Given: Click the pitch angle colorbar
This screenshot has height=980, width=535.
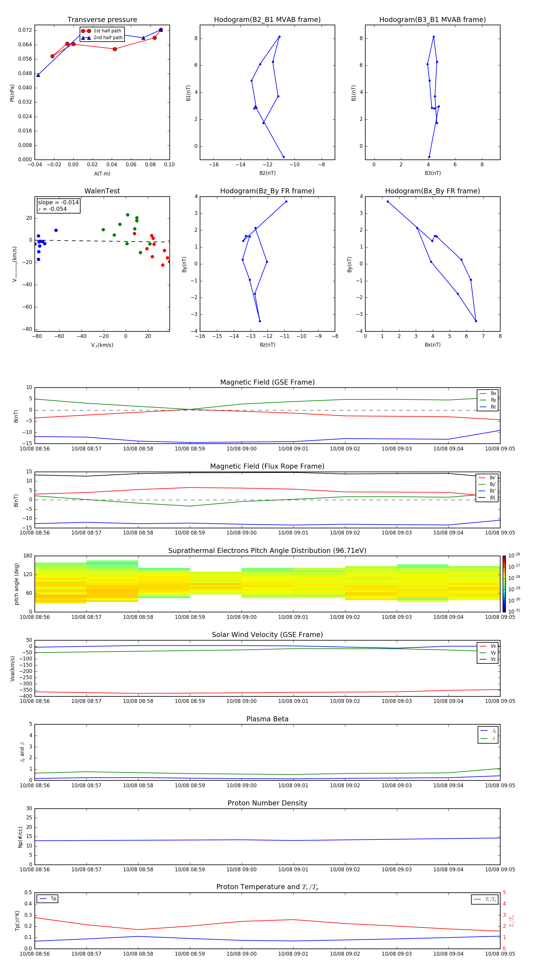Looking at the screenshot, I should point(504,584).
